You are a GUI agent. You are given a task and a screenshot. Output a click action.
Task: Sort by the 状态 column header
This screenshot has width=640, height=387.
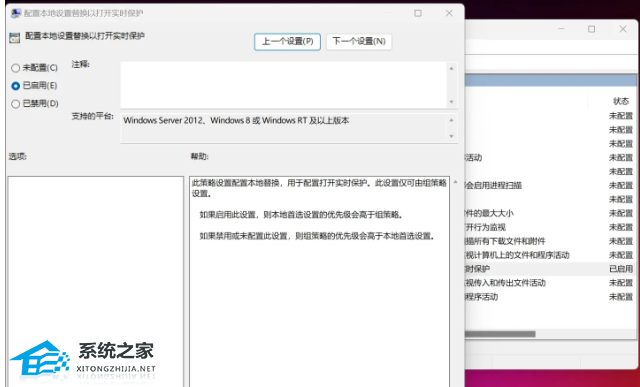pyautogui.click(x=620, y=101)
